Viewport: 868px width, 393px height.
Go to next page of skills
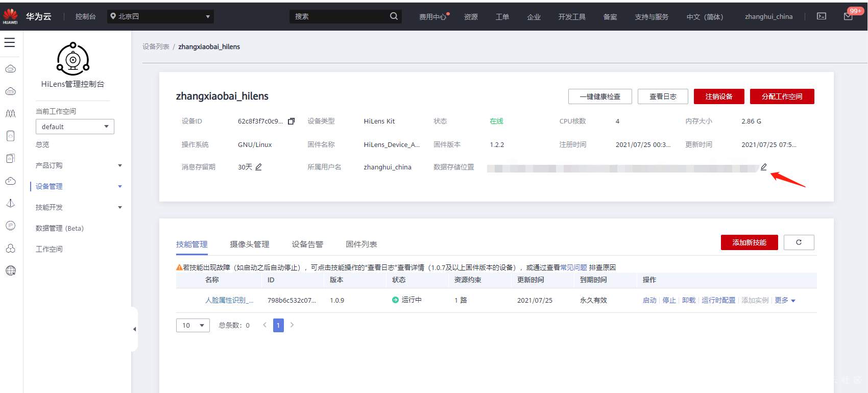(292, 325)
